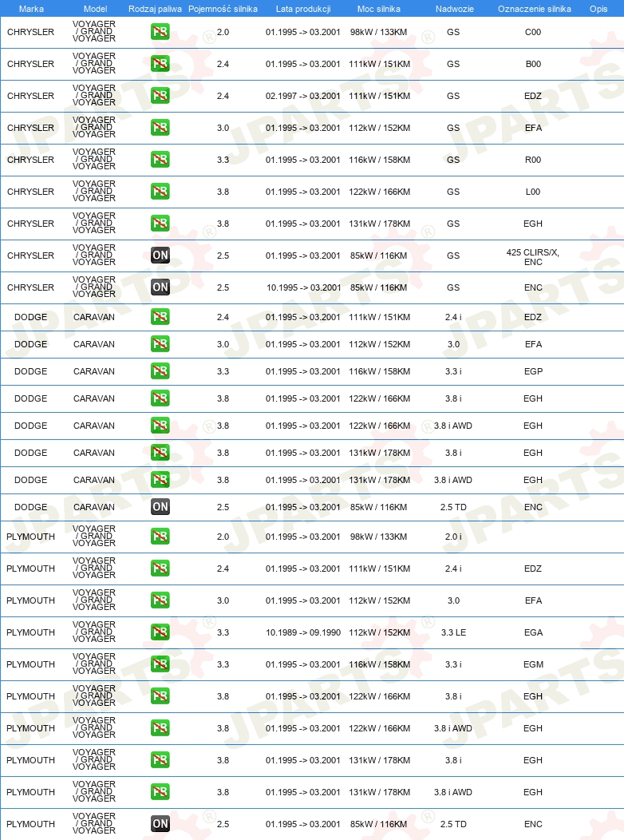Select engine code C00

point(533,32)
